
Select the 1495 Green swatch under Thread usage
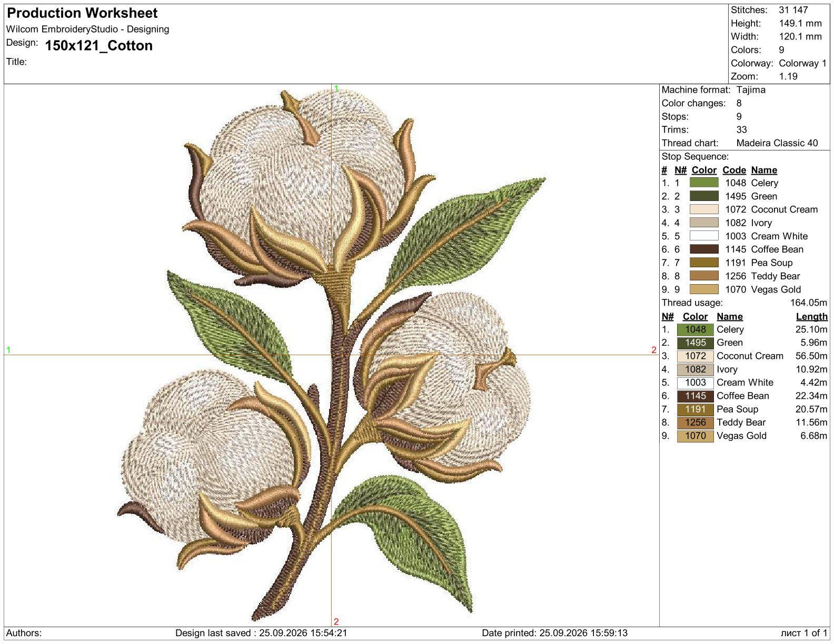tap(696, 343)
